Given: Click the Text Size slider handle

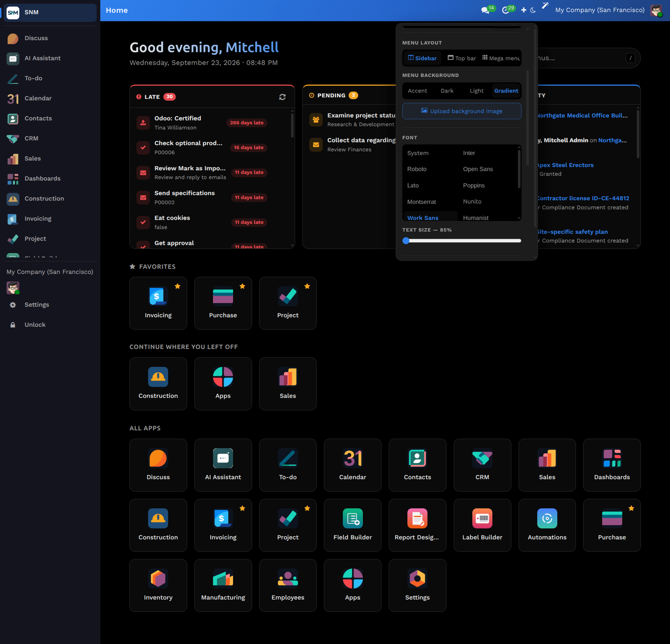Looking at the screenshot, I should (406, 241).
